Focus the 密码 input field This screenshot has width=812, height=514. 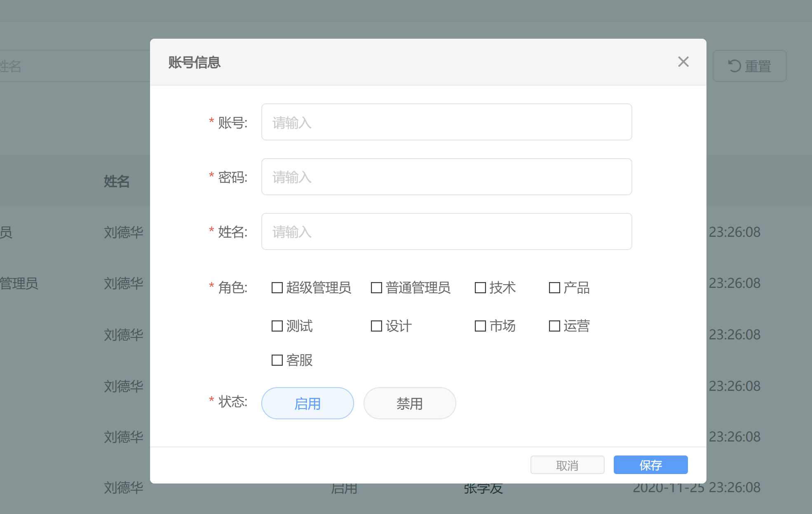[x=446, y=177]
